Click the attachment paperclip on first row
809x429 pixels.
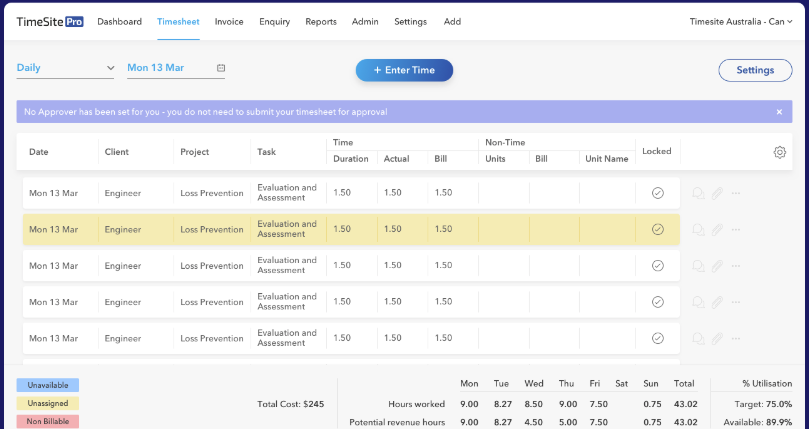pyautogui.click(x=717, y=193)
